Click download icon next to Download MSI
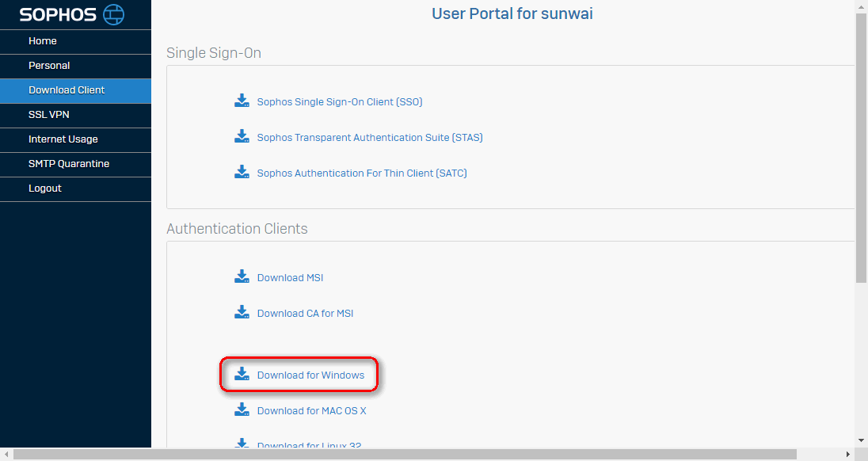This screenshot has width=868, height=461. (242, 276)
